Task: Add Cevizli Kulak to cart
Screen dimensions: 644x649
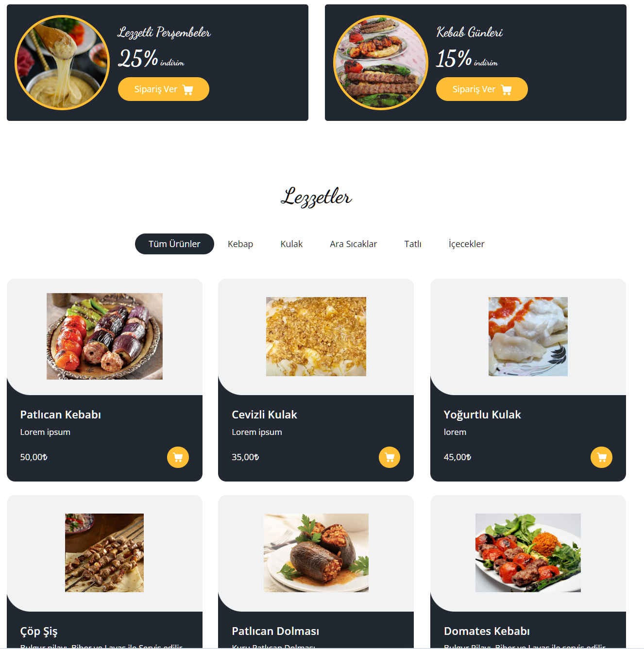Action: pyautogui.click(x=390, y=457)
